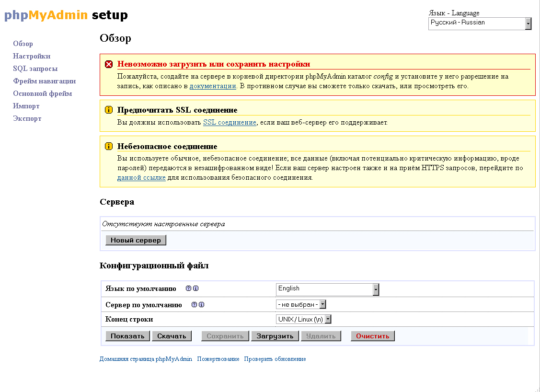
Task: Click the notice icon beside Небезопасное соединение
Action: click(x=109, y=146)
